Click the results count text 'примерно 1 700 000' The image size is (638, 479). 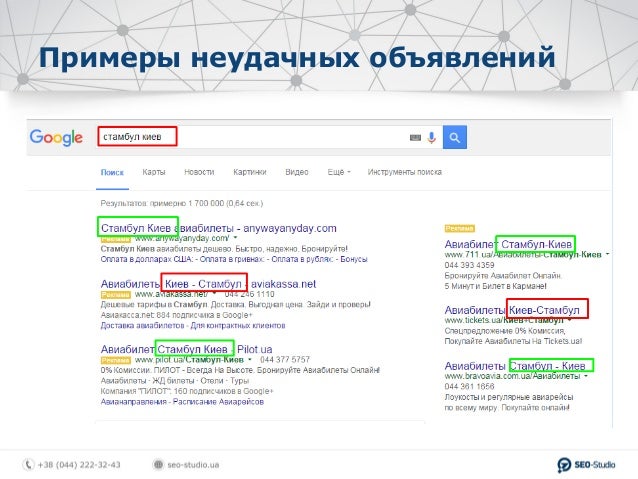click(x=186, y=203)
